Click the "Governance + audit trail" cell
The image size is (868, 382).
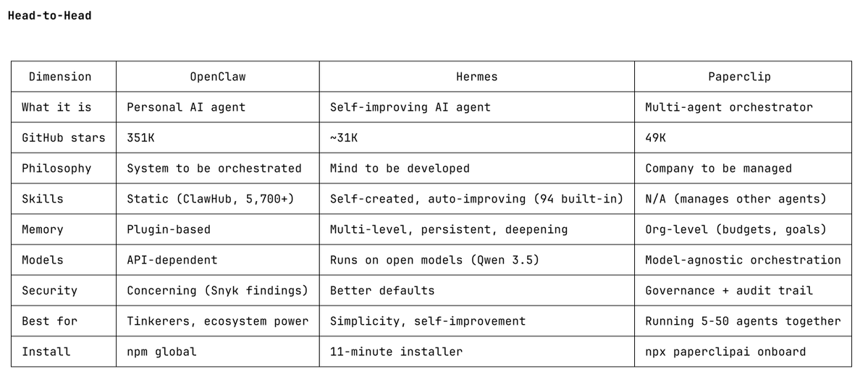coord(729,291)
